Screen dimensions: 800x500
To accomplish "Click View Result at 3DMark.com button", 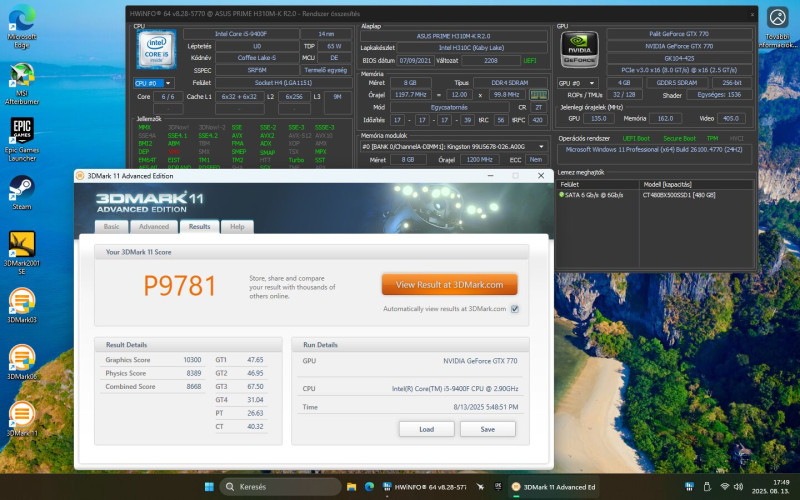I will tap(449, 285).
